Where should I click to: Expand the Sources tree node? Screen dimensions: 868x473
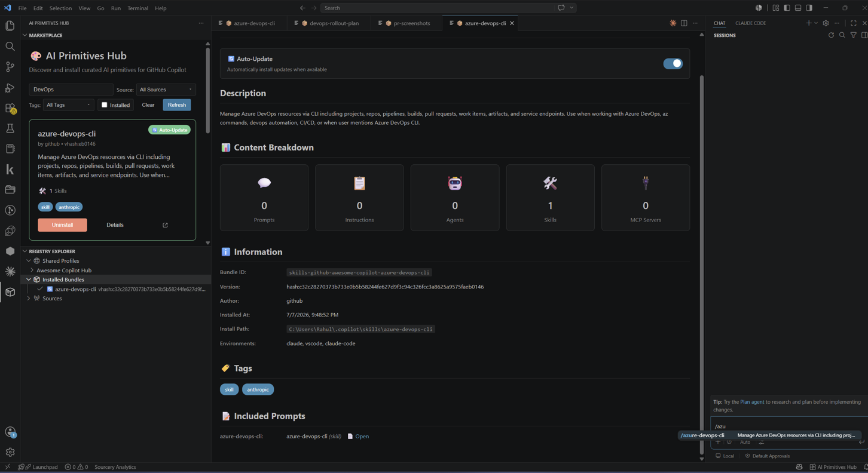tap(29, 299)
